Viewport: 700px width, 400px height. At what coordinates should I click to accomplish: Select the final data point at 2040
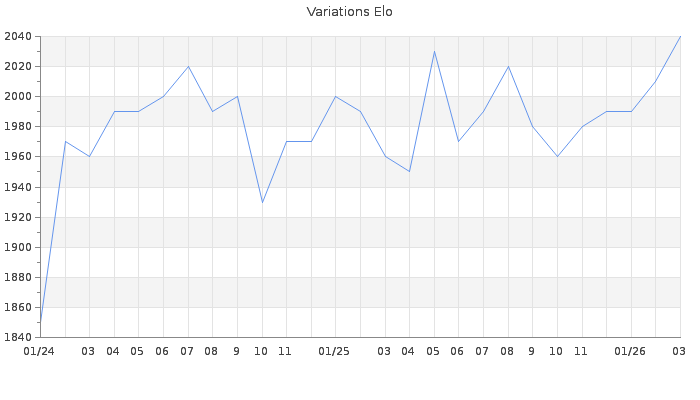(680, 37)
